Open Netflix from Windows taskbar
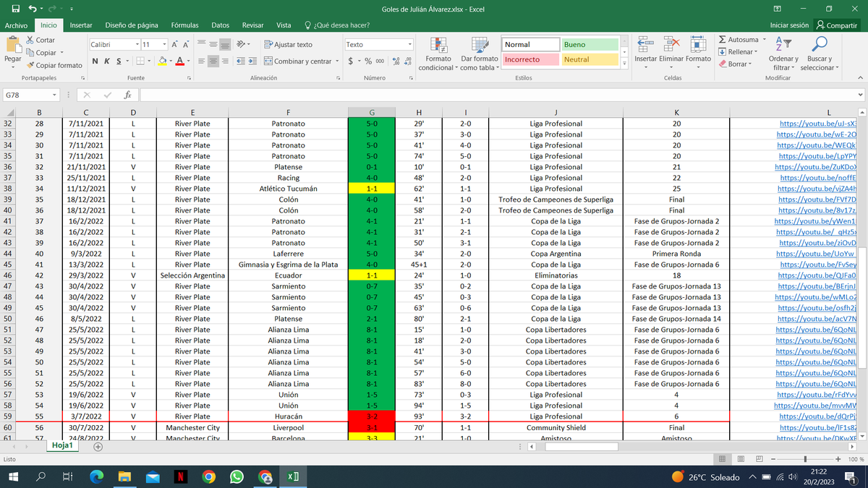868x488 pixels. coord(180,477)
